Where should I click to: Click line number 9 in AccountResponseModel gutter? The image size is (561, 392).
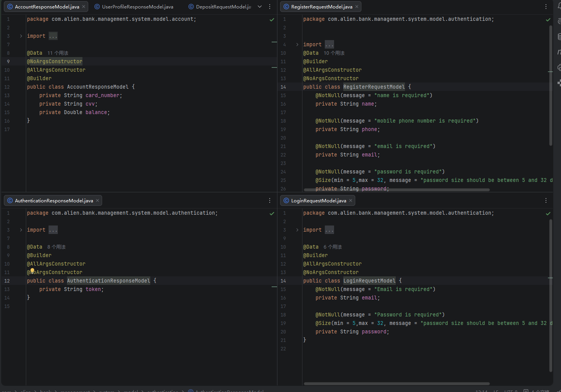coord(8,62)
